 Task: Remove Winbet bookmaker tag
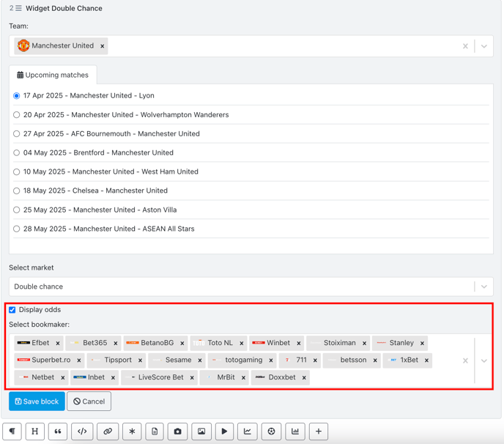point(299,343)
